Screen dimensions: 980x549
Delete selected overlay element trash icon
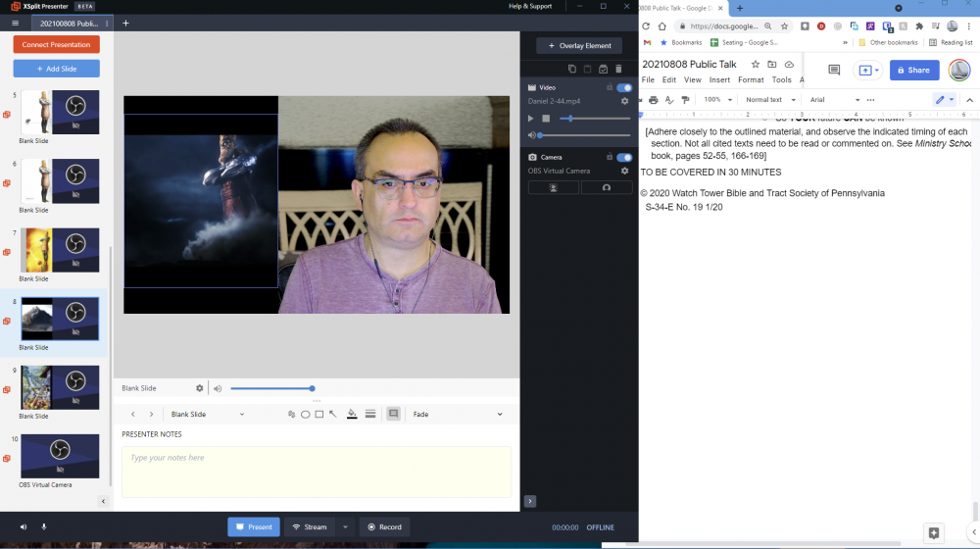(618, 69)
